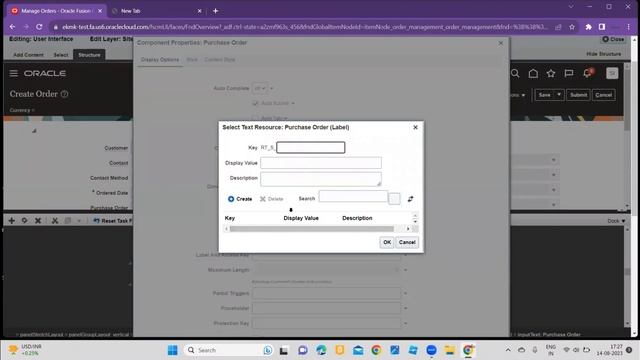640x360 pixels.
Task: Close the Component Properties window
Action: 501,43
